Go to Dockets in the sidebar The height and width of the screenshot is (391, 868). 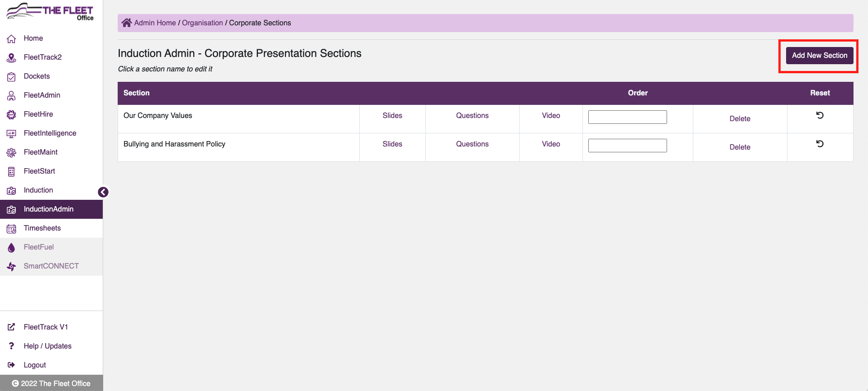[37, 76]
